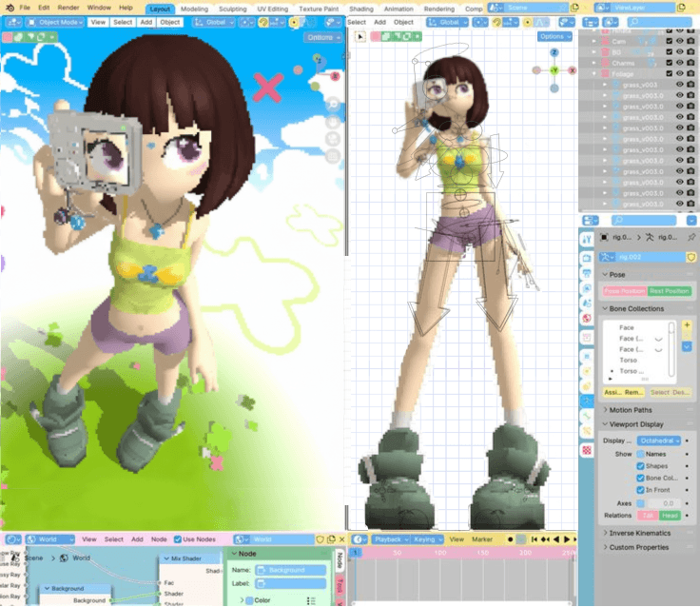
Task: Click the Tail relations button
Action: point(648,516)
